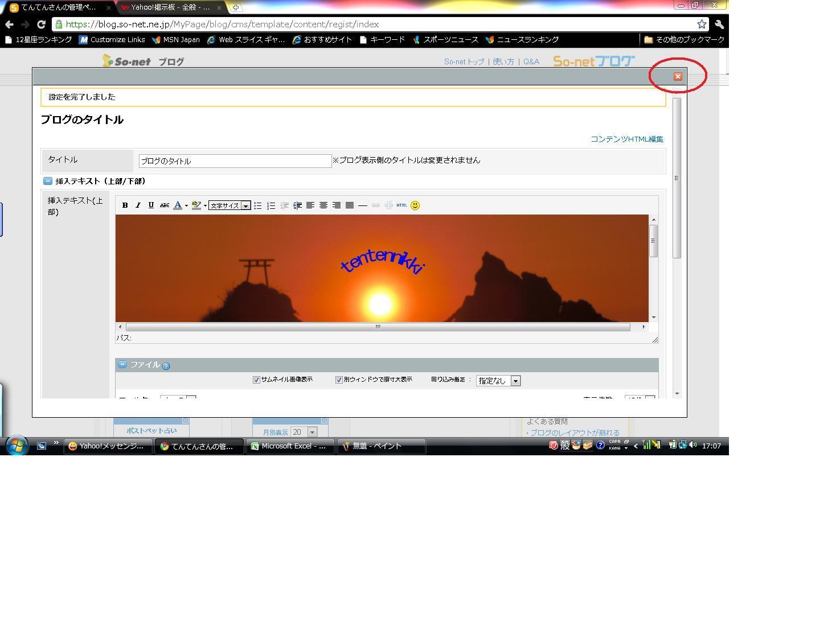Toggle サムネイル画像表示 checkbox
The image size is (840, 630).
pos(256,380)
